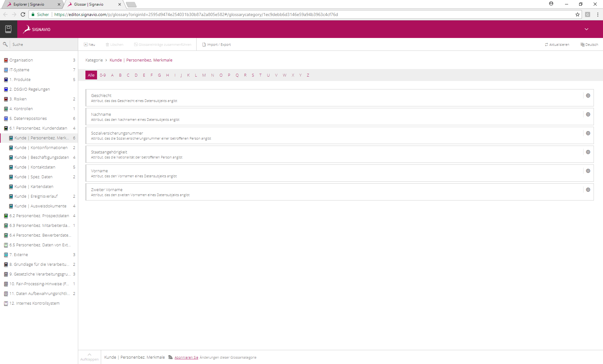Reload the page with browser refresh icon
The height and width of the screenshot is (364, 603).
pyautogui.click(x=23, y=14)
